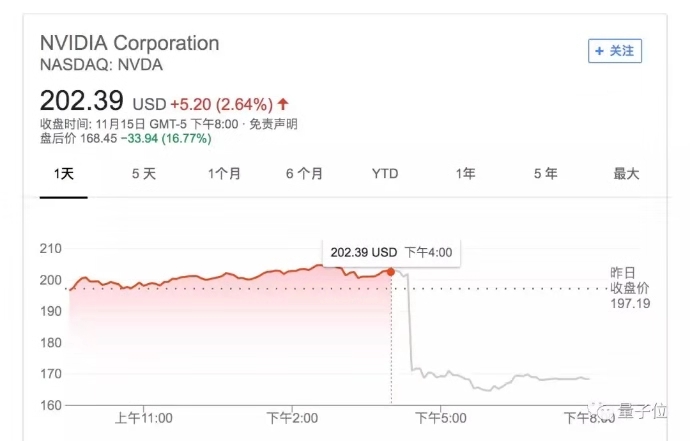Select the YTD range tab
This screenshot has width=690, height=441.
pyautogui.click(x=385, y=173)
